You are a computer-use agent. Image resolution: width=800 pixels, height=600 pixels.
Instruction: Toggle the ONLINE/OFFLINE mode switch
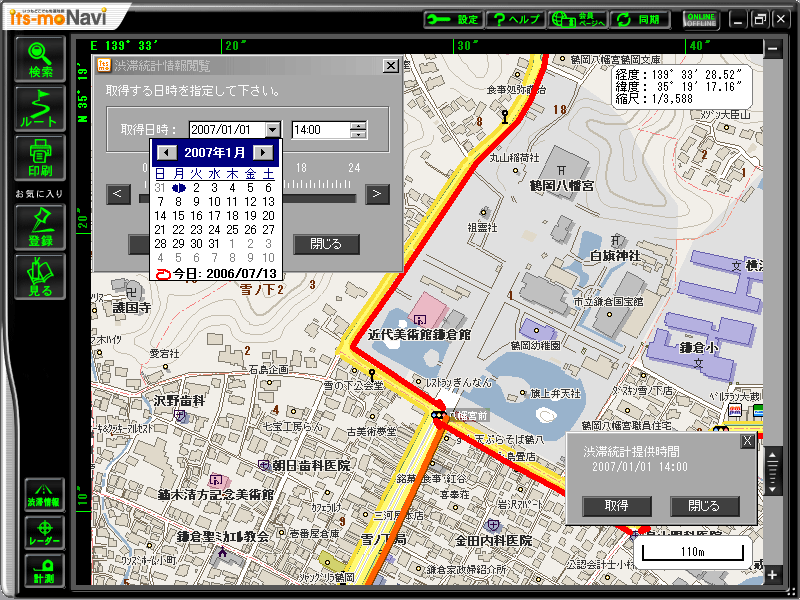(x=701, y=20)
